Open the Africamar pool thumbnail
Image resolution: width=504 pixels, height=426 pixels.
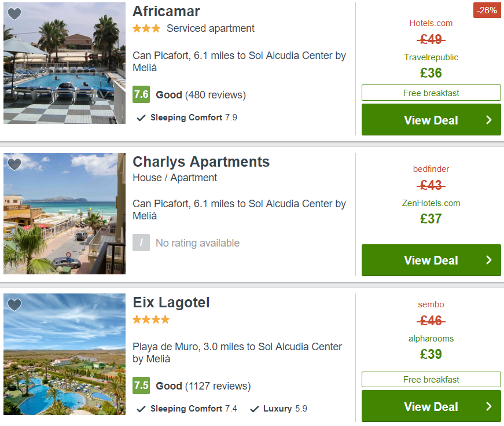64,63
